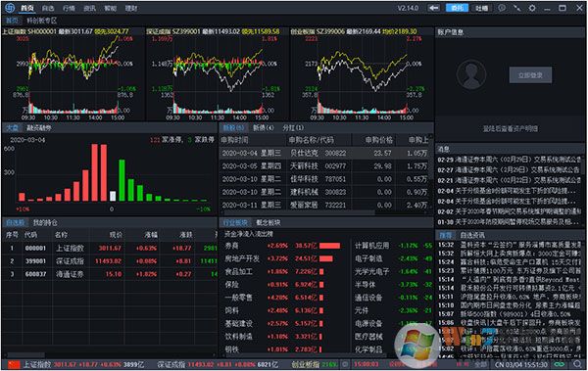The image size is (588, 371).
Task: Click the 券商 sector row
Action: [283, 246]
